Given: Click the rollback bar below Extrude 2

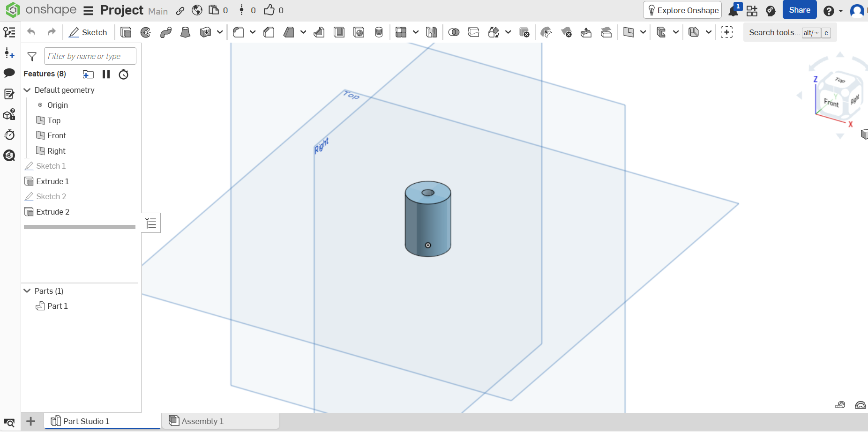Looking at the screenshot, I should 80,227.
